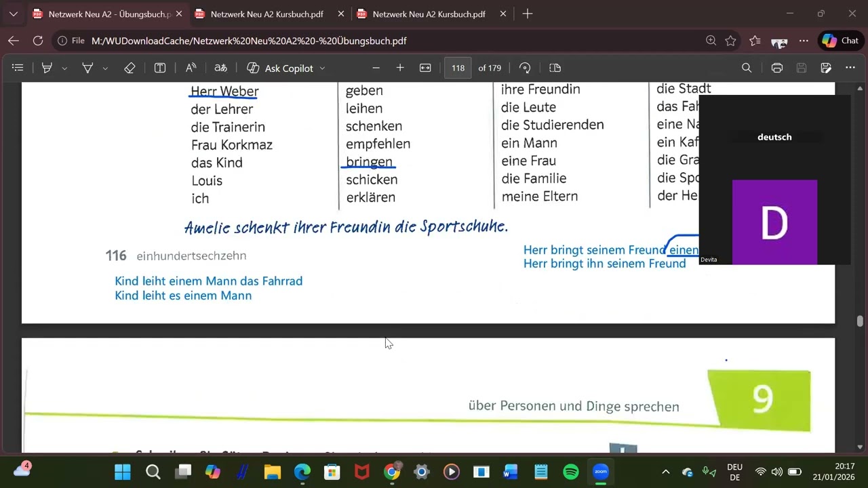
Task: Click the Save icon in PDF toolbar
Action: [802, 68]
